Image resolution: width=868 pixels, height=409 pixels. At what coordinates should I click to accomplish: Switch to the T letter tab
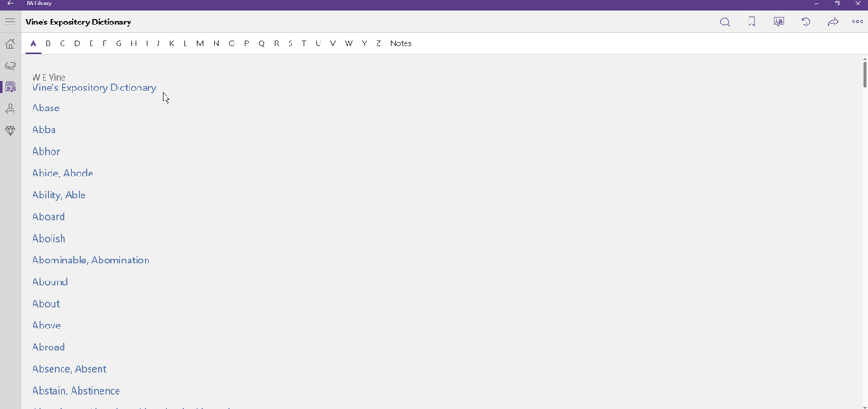(x=303, y=43)
